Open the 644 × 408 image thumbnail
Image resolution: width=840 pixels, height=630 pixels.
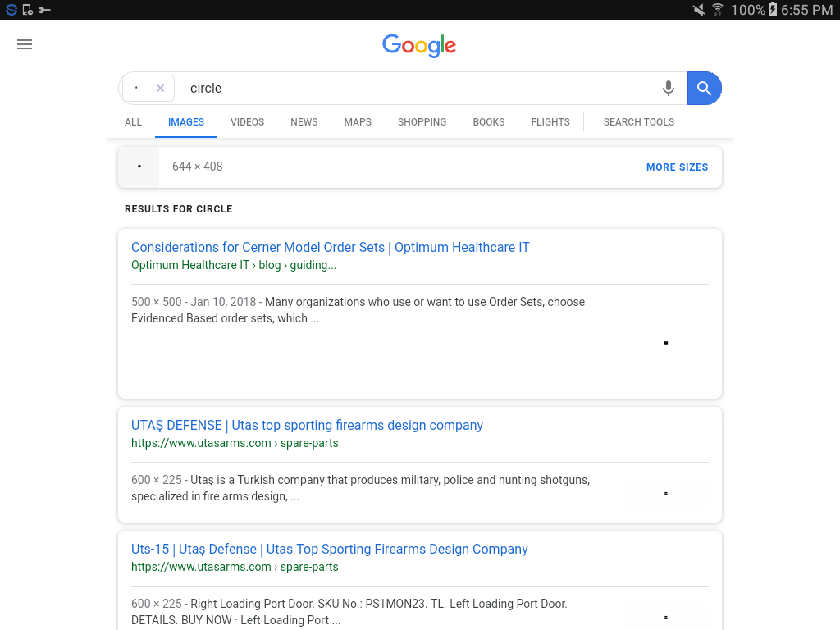[139, 167]
